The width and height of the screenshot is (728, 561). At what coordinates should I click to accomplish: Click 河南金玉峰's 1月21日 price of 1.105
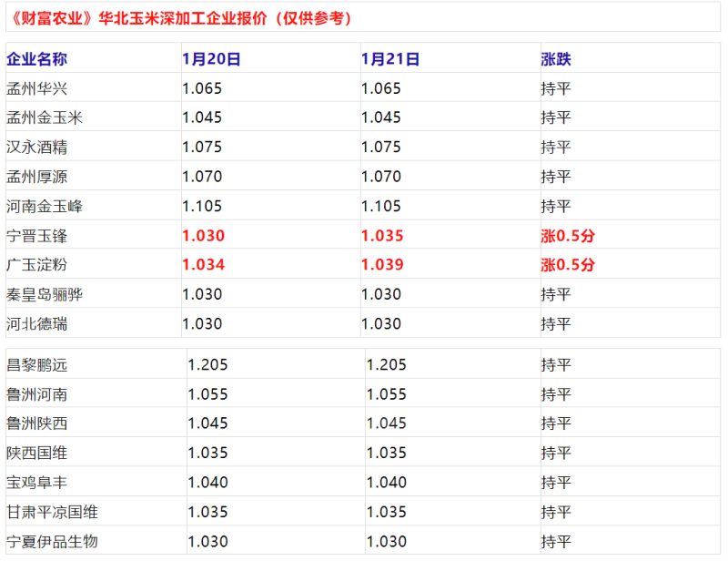[x=381, y=207]
